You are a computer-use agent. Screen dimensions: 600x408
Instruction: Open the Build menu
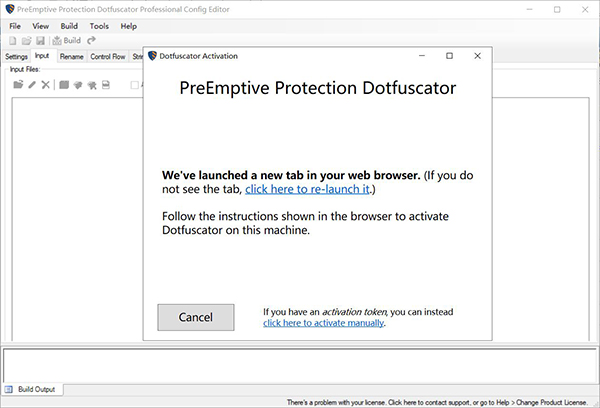[x=69, y=26]
